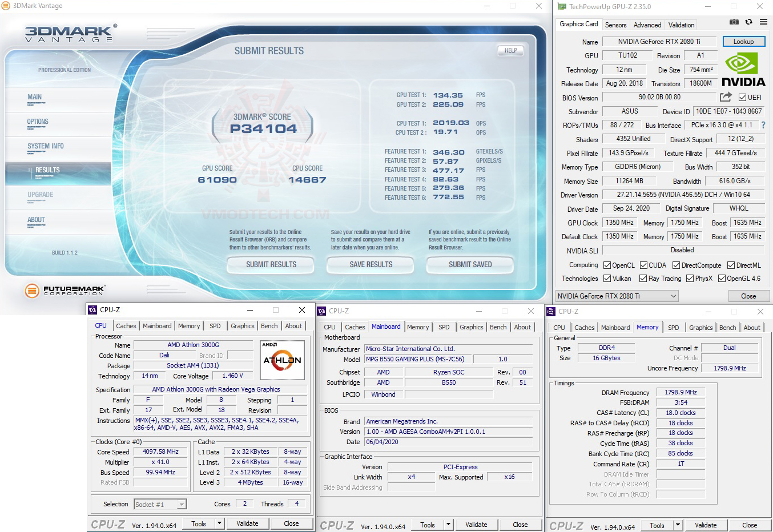Image resolution: width=773 pixels, height=532 pixels.
Task: Select SPD tab in CPU-Z Mainboard window
Action: point(444,327)
